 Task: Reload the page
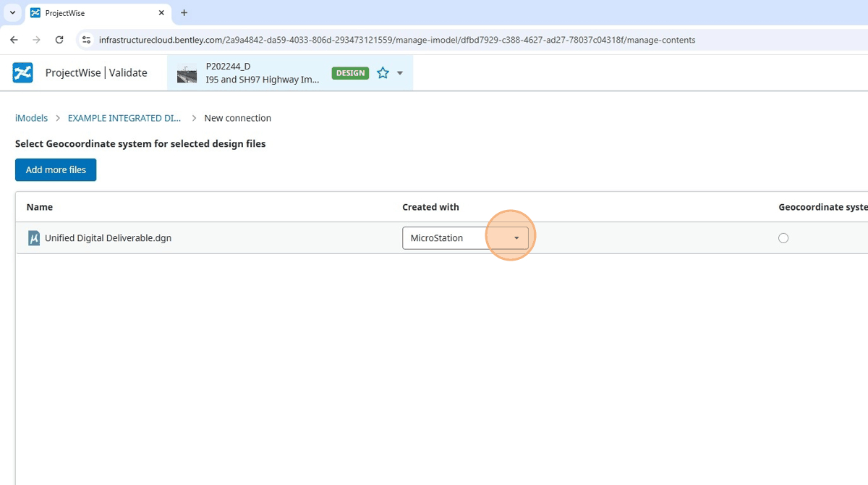[x=59, y=40]
